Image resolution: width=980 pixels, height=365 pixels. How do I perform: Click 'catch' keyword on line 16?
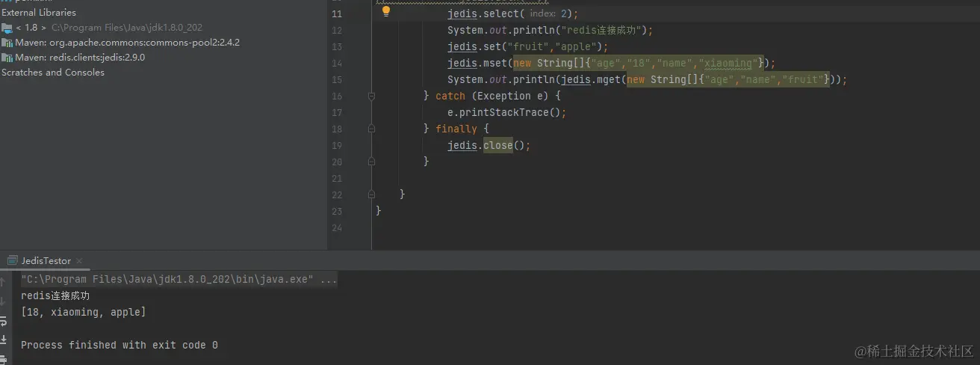pyautogui.click(x=450, y=96)
